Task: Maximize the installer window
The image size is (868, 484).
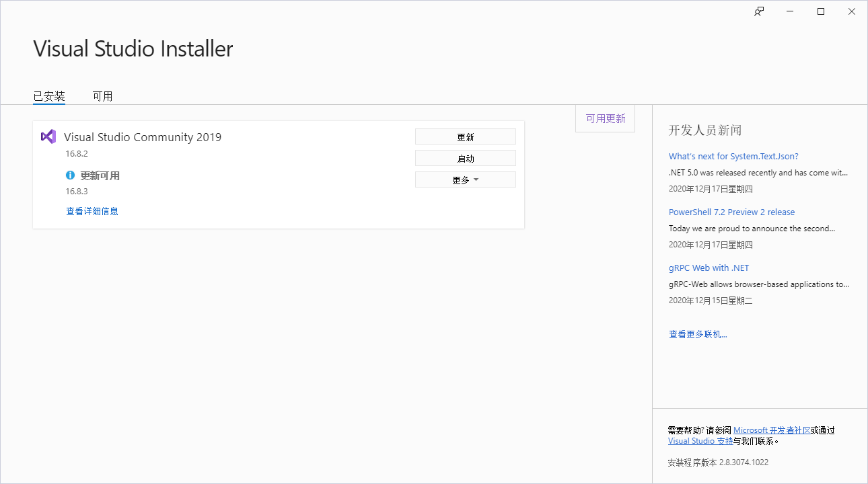Action: click(820, 11)
